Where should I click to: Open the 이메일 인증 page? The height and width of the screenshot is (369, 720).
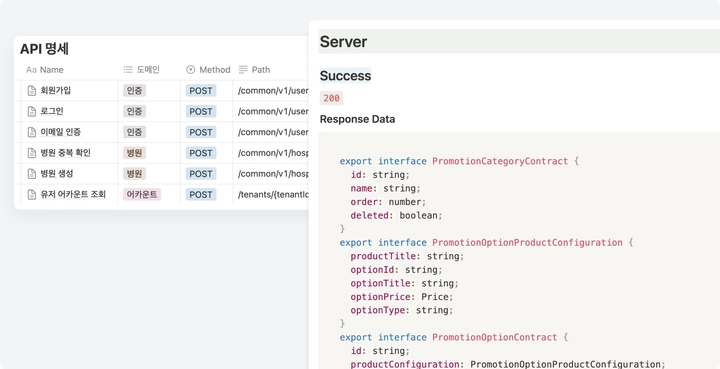click(61, 132)
